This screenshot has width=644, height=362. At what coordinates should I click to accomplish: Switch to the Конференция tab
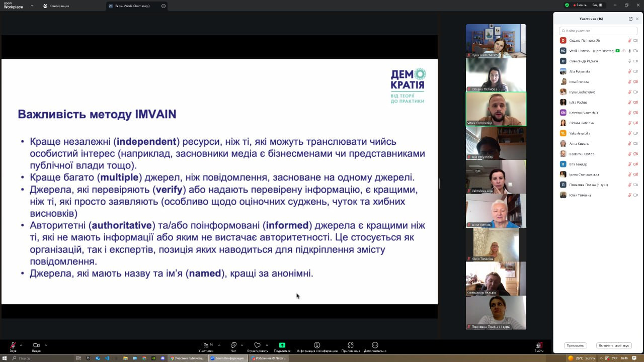point(56,6)
